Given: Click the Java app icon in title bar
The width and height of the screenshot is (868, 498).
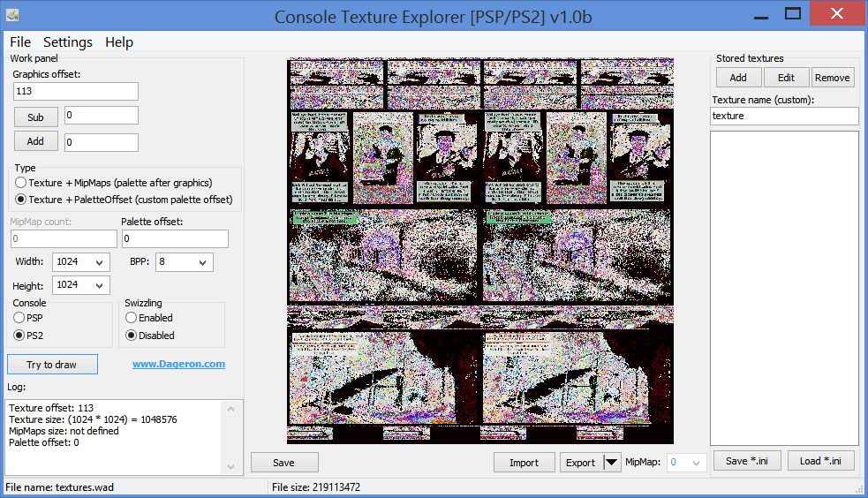Looking at the screenshot, I should click(x=12, y=14).
